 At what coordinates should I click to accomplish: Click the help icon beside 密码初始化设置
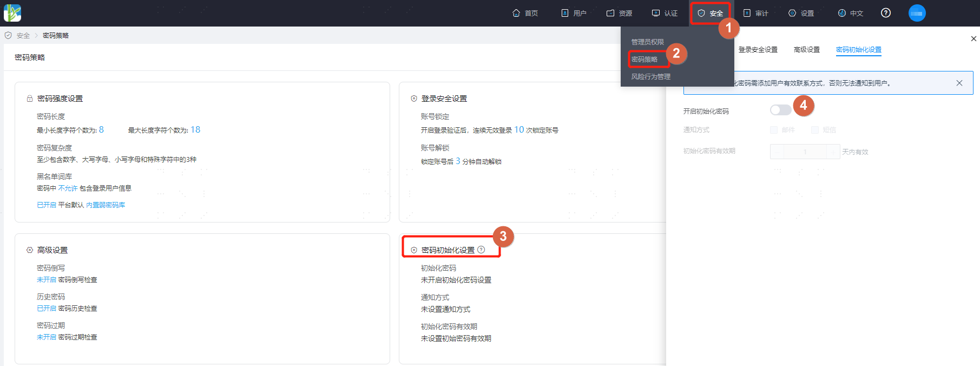(x=481, y=250)
